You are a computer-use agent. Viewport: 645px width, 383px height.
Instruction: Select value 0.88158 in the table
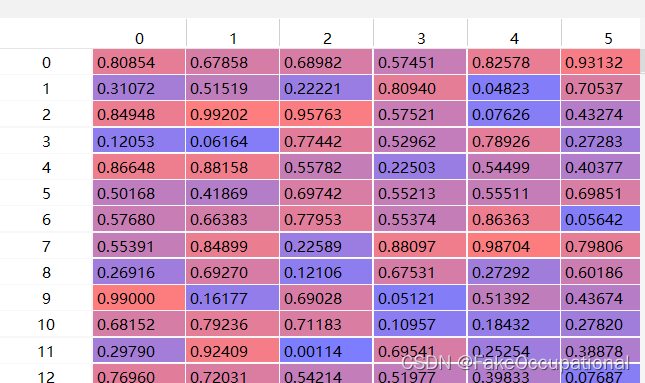232,167
